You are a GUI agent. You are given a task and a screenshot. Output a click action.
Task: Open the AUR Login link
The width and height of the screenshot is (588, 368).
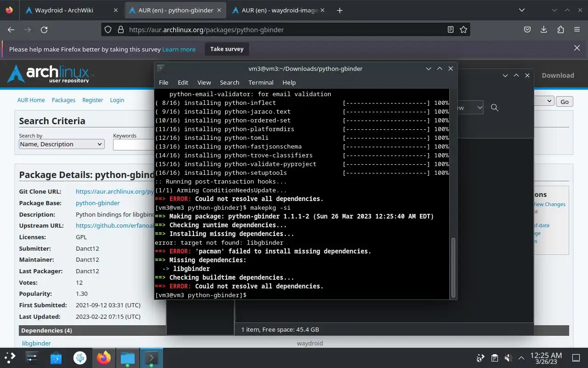117,100
